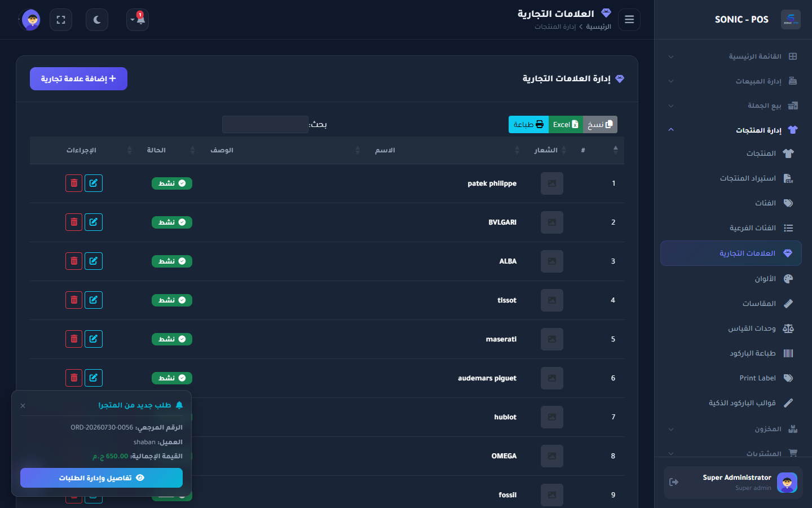812x508 pixels.
Task: Click إضافة علامة تجارية button
Action: coord(78,79)
